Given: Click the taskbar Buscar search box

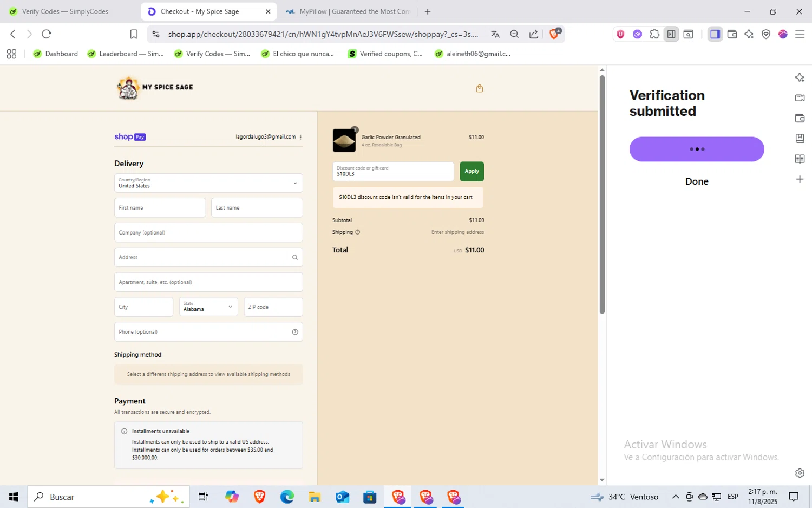Looking at the screenshot, I should point(108,497).
